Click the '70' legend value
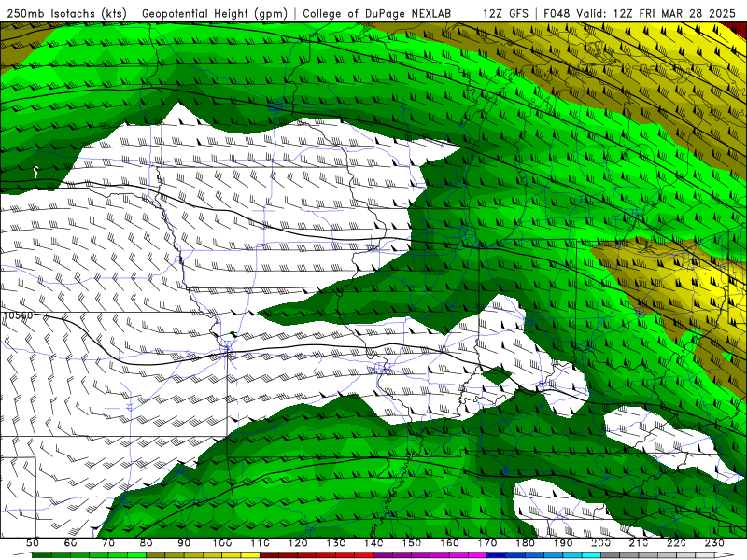This screenshot has height=560, width=747. point(108,543)
